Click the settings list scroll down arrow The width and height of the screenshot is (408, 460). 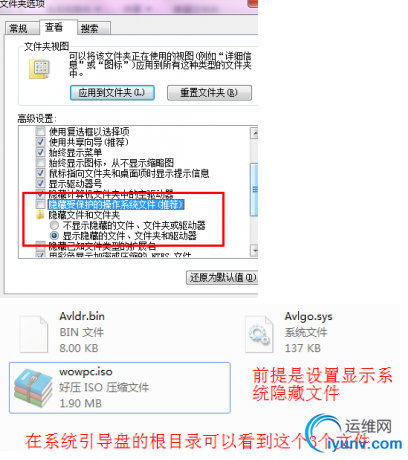pos(254,250)
